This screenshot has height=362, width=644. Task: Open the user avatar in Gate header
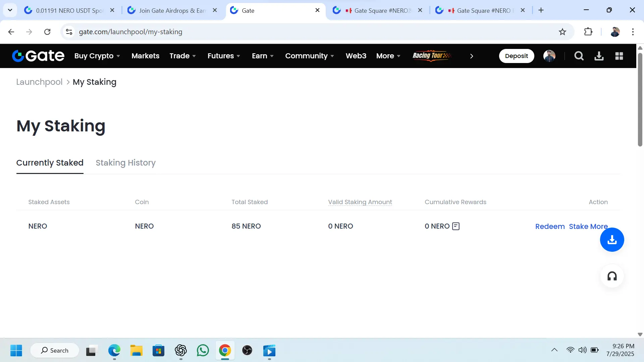549,56
